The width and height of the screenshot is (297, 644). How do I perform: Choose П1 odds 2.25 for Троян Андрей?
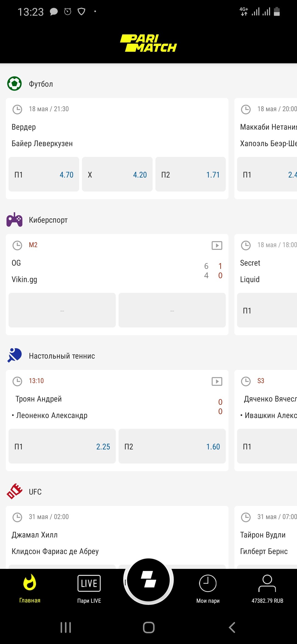pyautogui.click(x=62, y=446)
